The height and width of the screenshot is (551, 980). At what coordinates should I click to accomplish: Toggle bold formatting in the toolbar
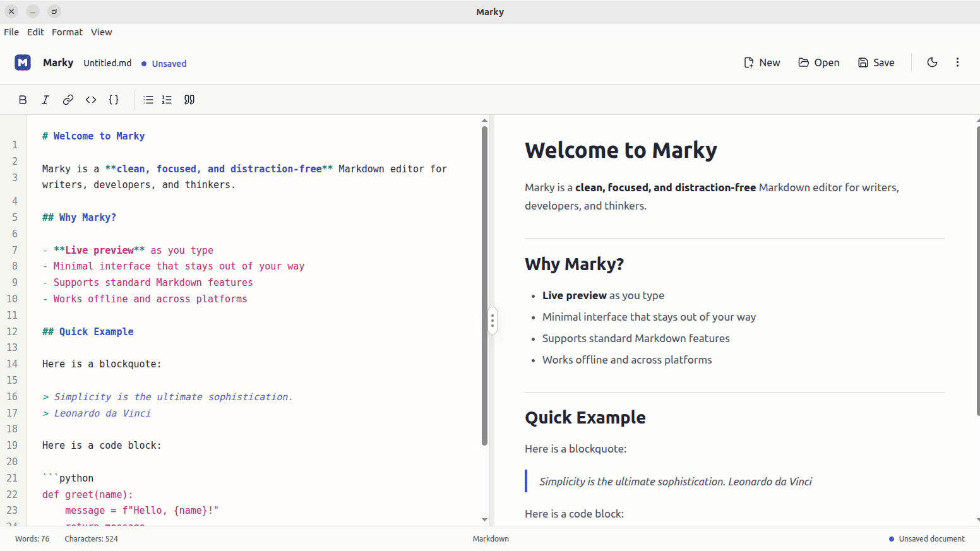pos(23,100)
